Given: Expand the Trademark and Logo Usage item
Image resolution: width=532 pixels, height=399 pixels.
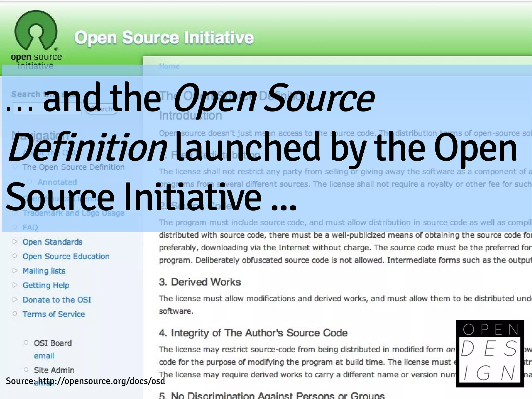Looking at the screenshot, I should click(x=15, y=213).
